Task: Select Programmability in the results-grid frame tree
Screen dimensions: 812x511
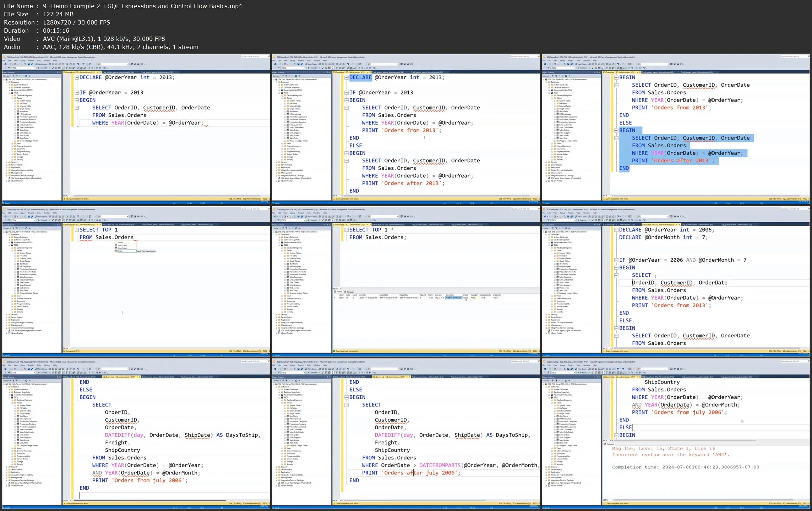Action: tap(293, 304)
